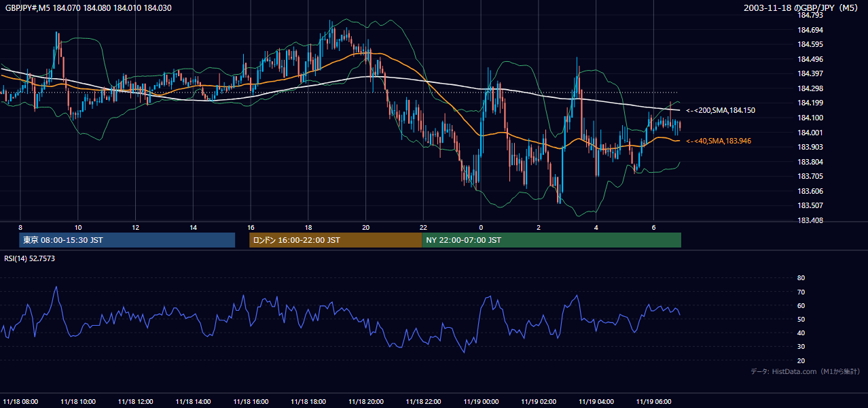The height and width of the screenshot is (408, 868).
Task: Click the 11/19 02:00 time label
Action: pyautogui.click(x=539, y=401)
